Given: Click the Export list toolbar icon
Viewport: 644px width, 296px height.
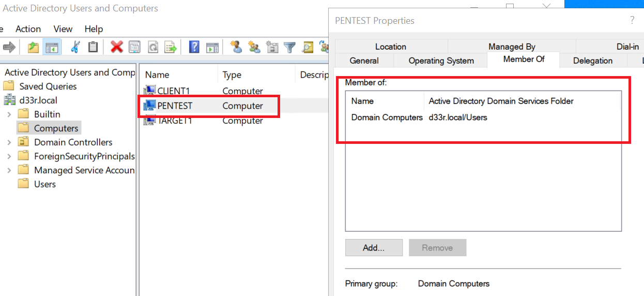Looking at the screenshot, I should (171, 48).
